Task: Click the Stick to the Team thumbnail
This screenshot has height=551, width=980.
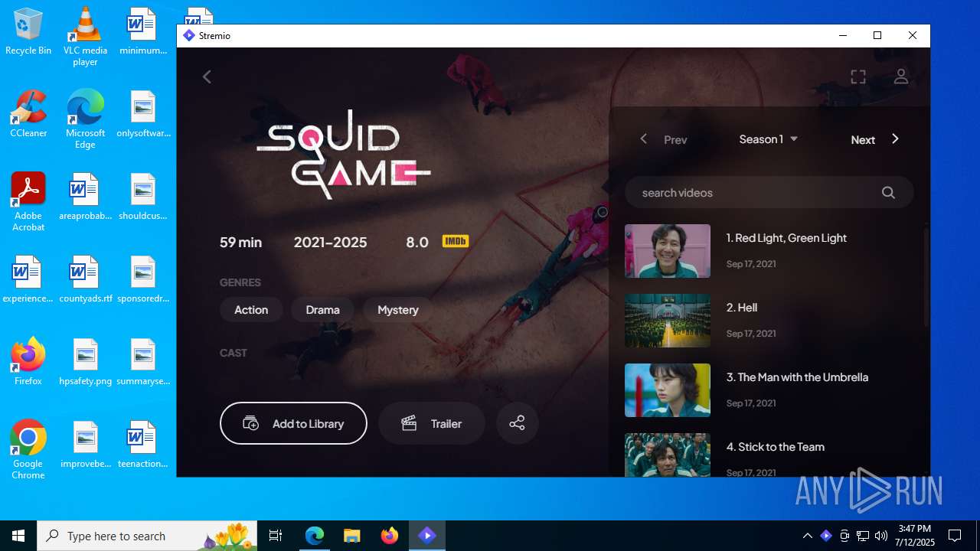Action: tap(668, 455)
